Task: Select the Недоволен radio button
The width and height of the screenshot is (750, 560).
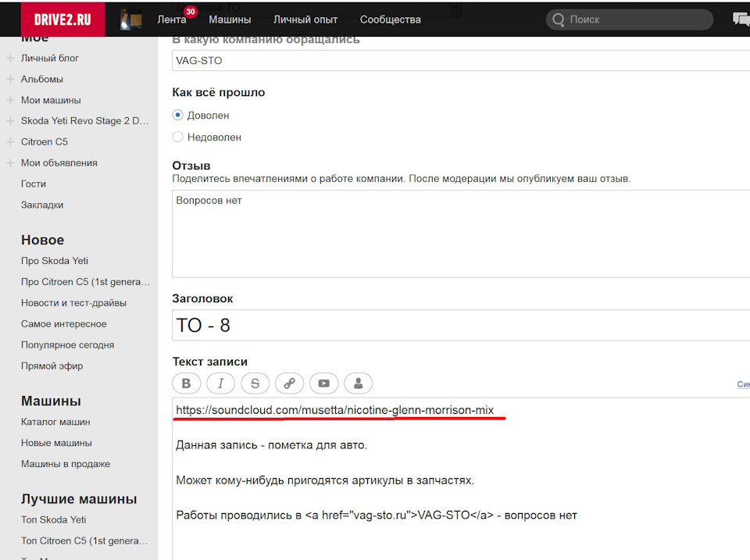Action: click(x=177, y=137)
